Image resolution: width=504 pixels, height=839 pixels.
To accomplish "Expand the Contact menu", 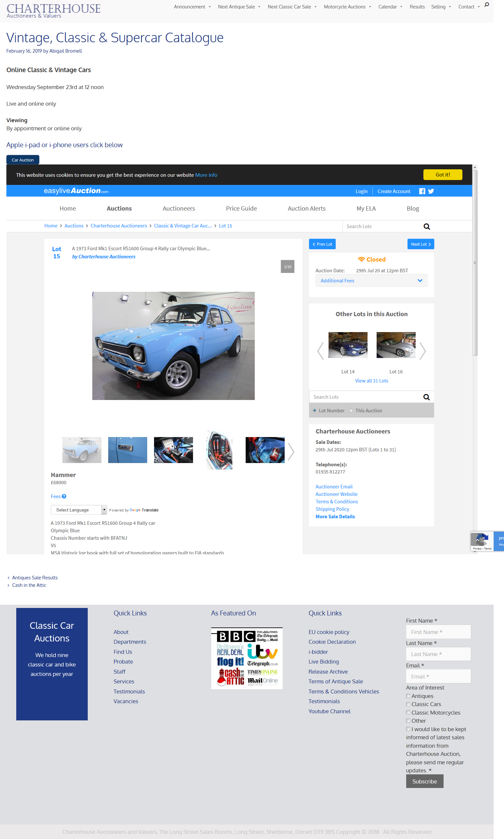I will coord(469,7).
